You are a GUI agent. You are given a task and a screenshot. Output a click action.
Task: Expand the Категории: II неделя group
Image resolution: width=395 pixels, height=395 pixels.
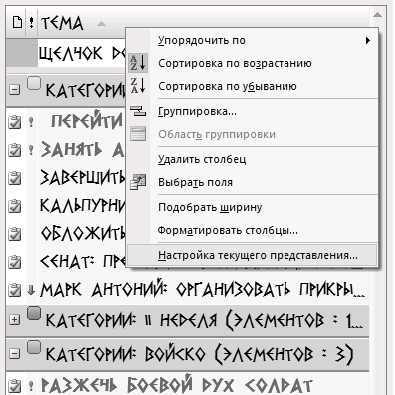[x=14, y=320]
